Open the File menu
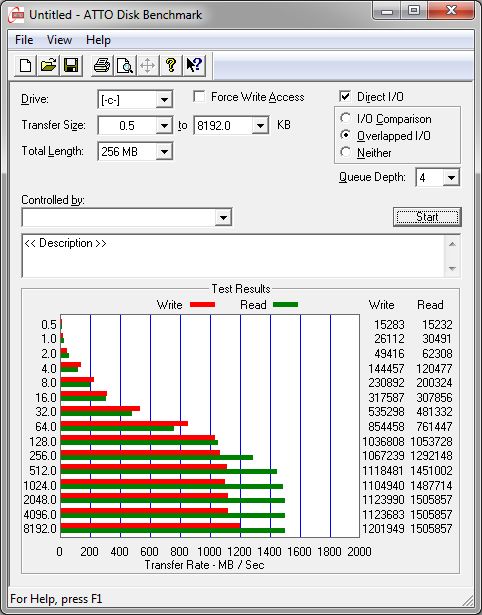Screen dimensions: 482x615 coord(24,40)
